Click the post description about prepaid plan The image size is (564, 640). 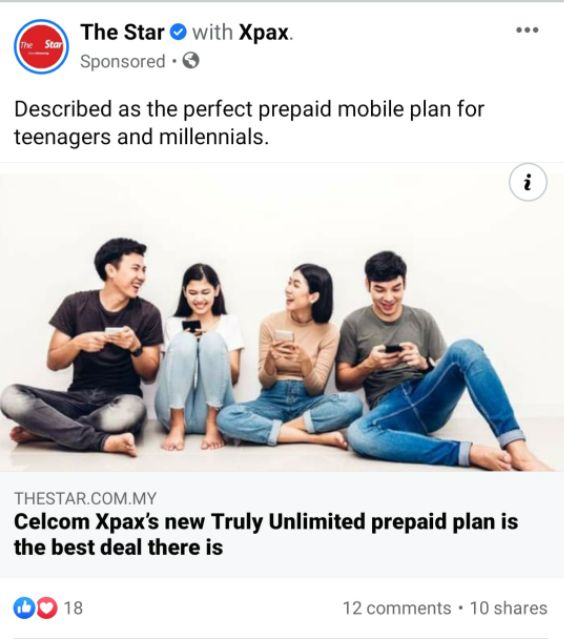coord(249,123)
